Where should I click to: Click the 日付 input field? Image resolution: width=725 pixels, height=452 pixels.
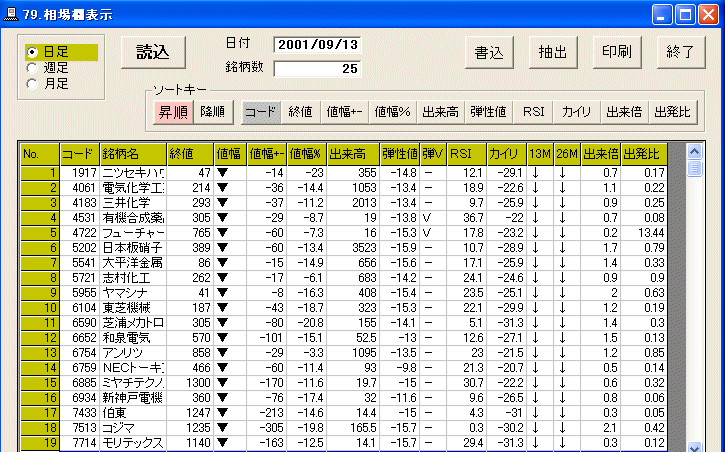(317, 45)
